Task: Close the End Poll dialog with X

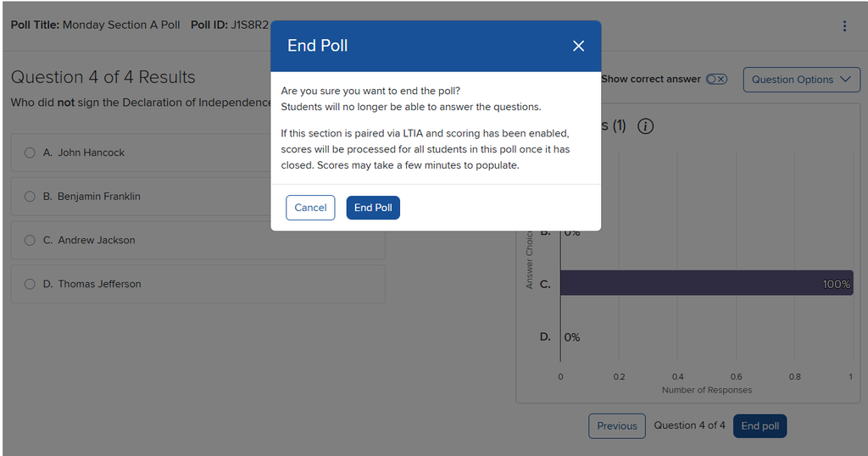Action: point(578,46)
